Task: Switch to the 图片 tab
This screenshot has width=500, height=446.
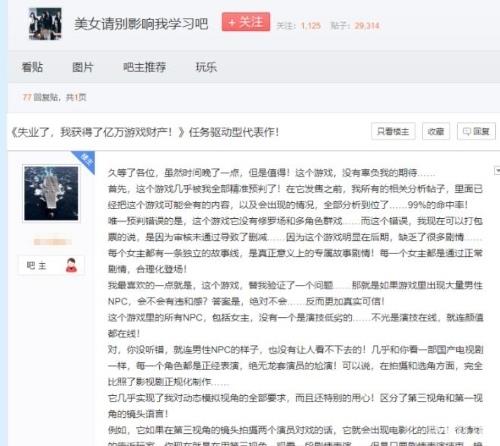Action: tap(83, 67)
